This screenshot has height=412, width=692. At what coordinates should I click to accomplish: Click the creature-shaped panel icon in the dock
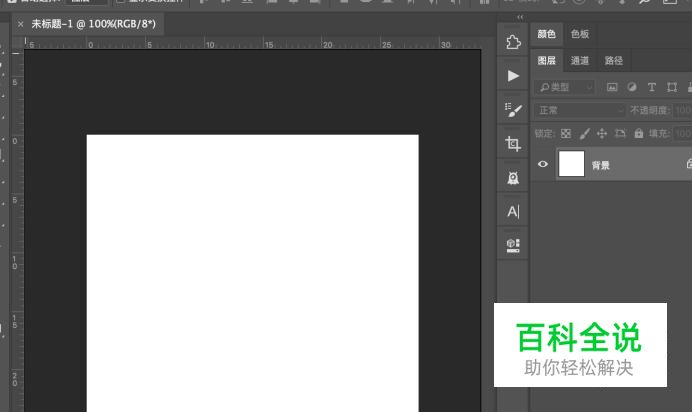click(513, 178)
